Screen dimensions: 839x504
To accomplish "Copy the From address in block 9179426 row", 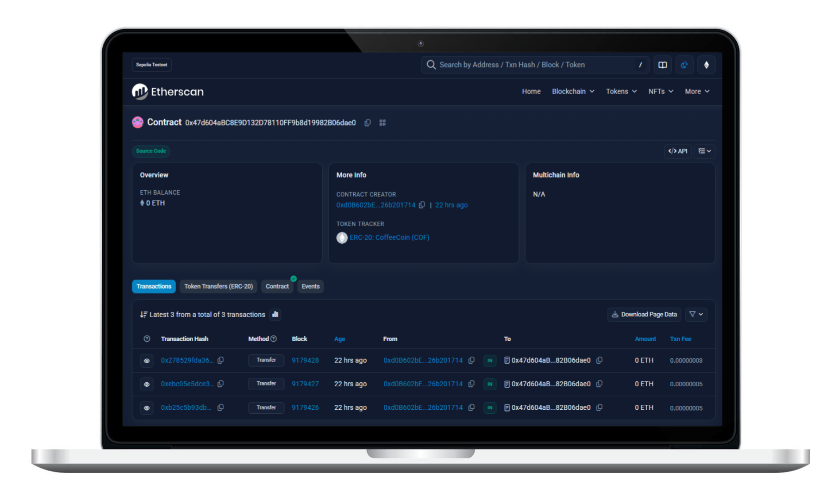I will pos(472,408).
